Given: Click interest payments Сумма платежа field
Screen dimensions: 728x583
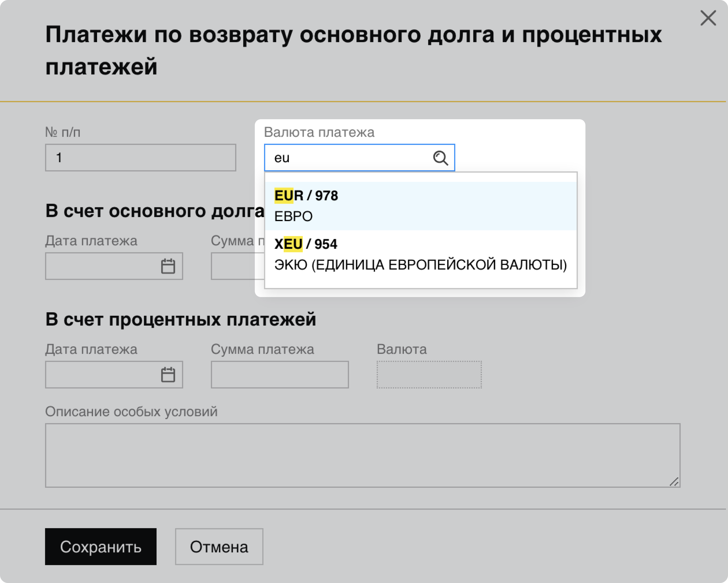Looking at the screenshot, I should coord(280,375).
